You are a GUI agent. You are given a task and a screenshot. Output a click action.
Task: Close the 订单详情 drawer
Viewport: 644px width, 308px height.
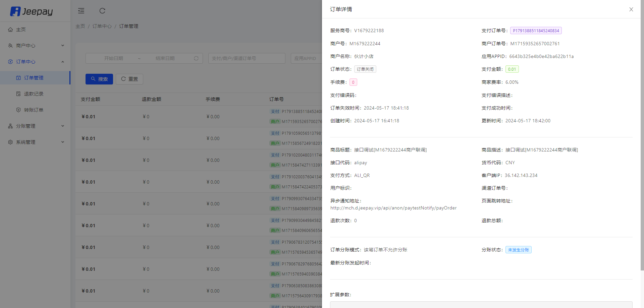click(x=631, y=9)
